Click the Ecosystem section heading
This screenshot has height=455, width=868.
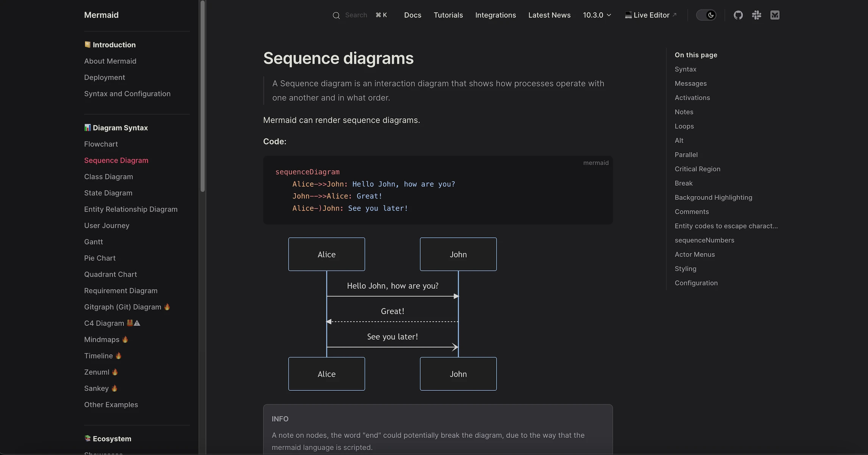coord(108,439)
